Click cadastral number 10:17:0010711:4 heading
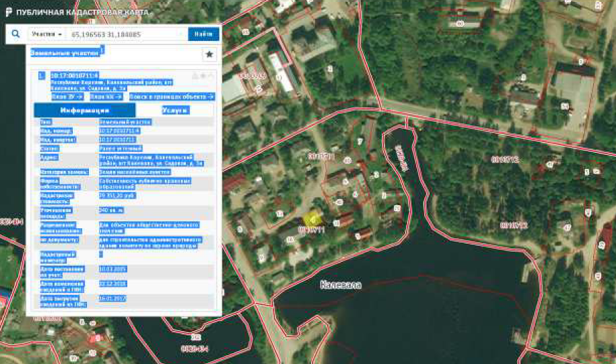Viewport: 616px width, 364px height. tap(74, 75)
